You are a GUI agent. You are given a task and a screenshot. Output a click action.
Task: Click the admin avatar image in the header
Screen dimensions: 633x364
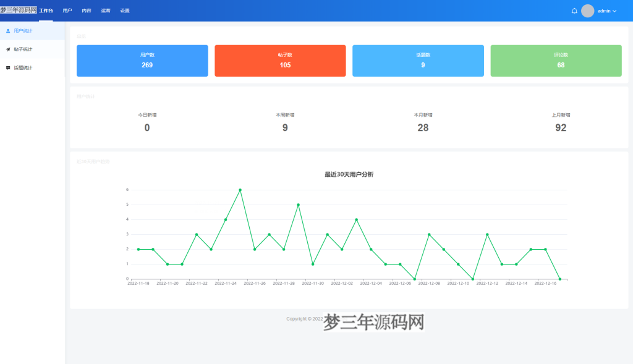pyautogui.click(x=587, y=11)
